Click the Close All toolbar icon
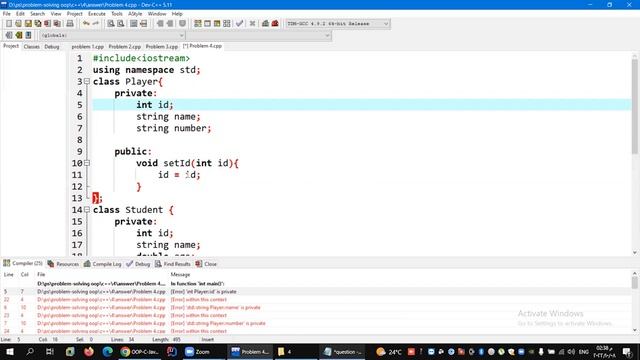The height and width of the screenshot is (360, 640). click(x=58, y=24)
